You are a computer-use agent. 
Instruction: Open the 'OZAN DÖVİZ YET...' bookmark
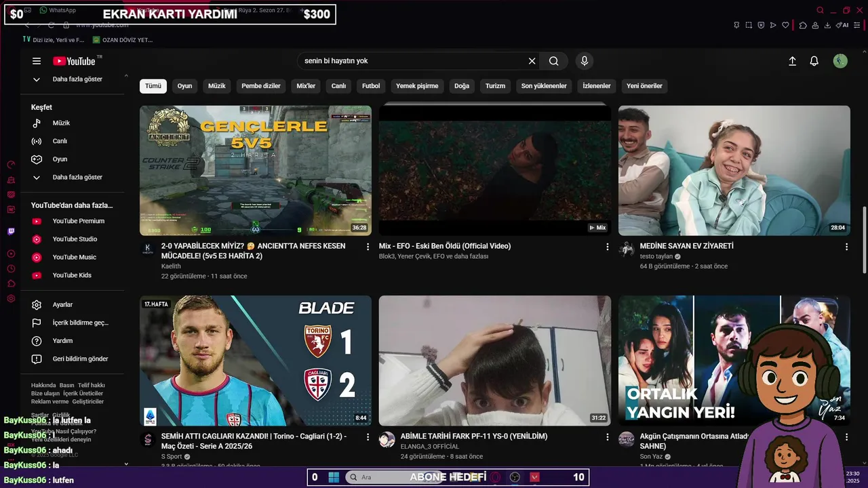tap(122, 40)
